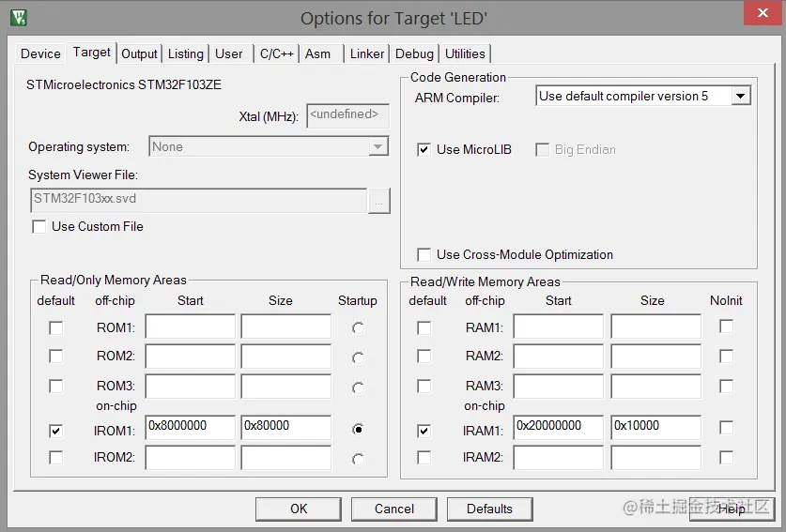Click the ROM3 Size field

point(286,387)
